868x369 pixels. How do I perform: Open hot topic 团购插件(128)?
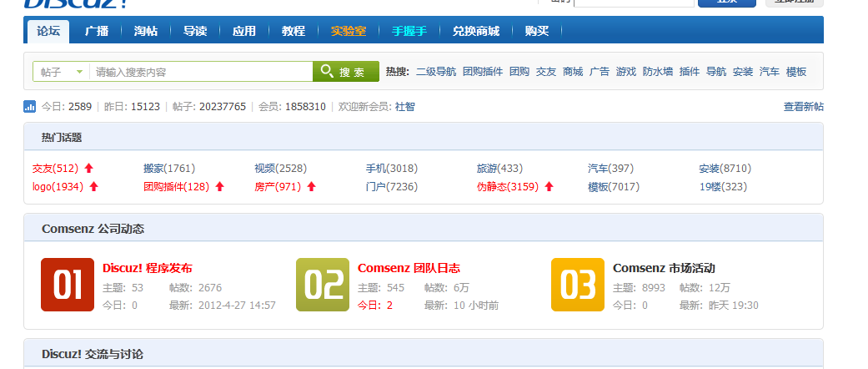177,187
